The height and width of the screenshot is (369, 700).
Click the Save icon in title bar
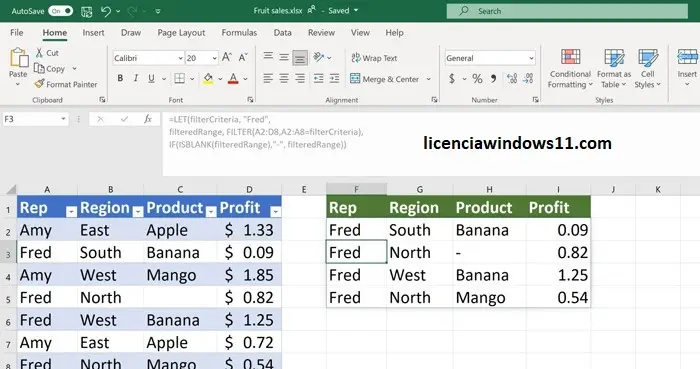coord(87,11)
